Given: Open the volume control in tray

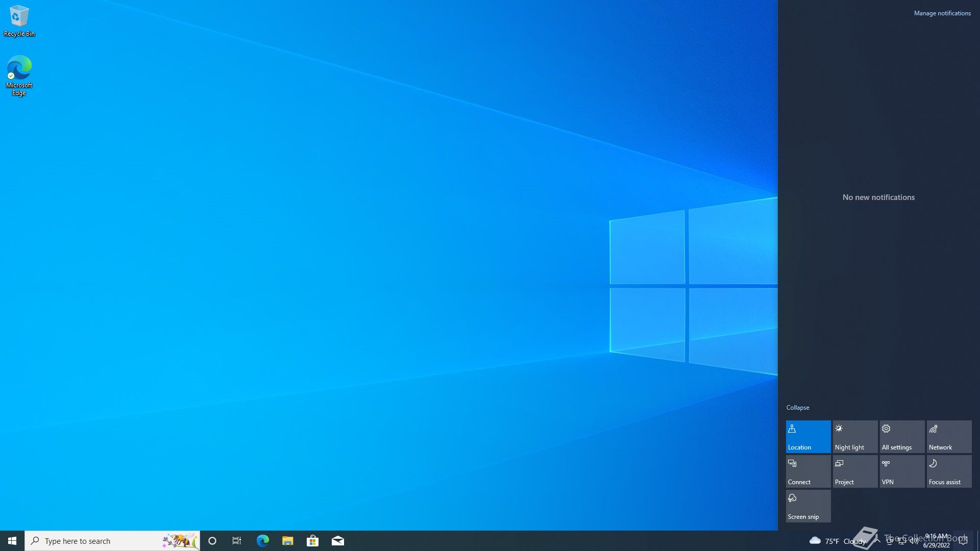Looking at the screenshot, I should click(x=914, y=541).
